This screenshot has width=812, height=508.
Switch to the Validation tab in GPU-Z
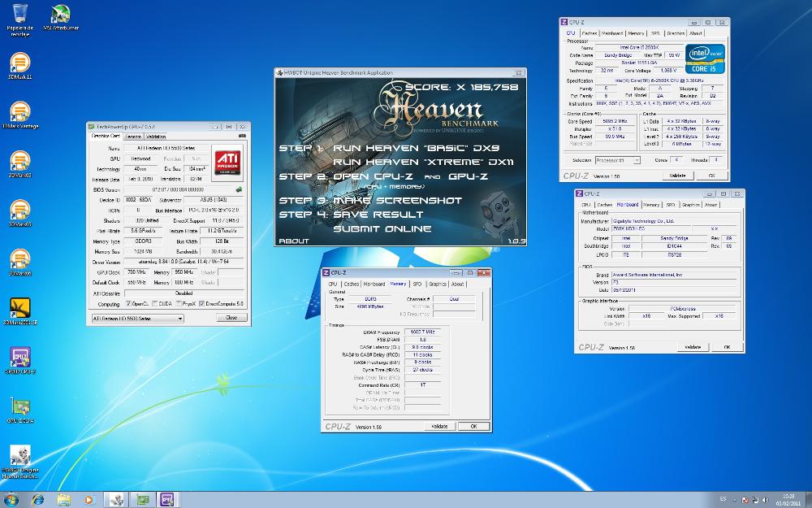tap(156, 137)
